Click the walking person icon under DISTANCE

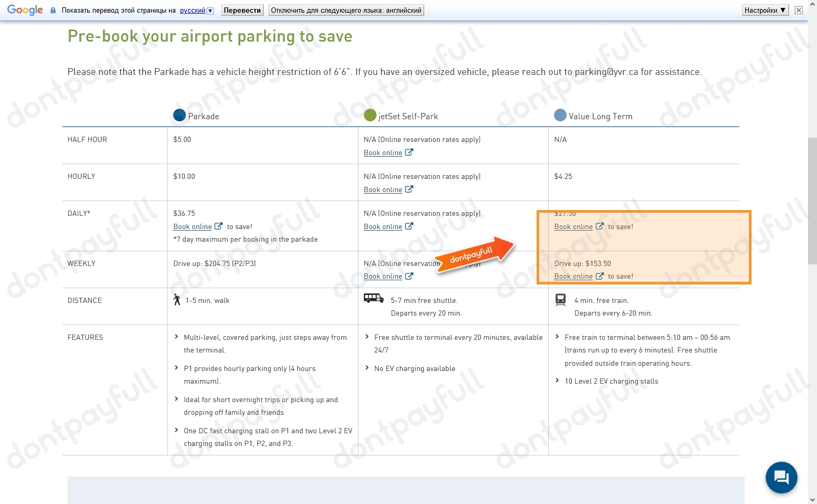pyautogui.click(x=177, y=300)
